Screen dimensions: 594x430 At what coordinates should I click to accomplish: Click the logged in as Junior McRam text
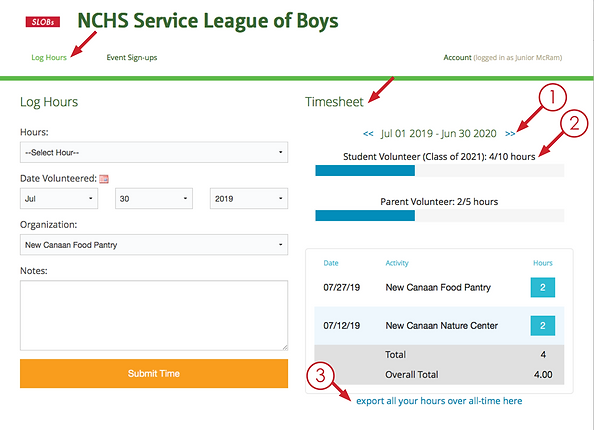point(517,58)
